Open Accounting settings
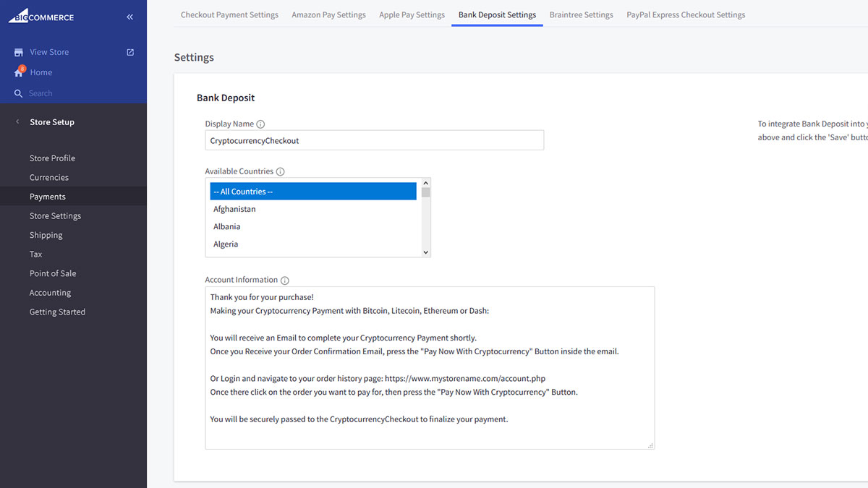 pyautogui.click(x=50, y=293)
